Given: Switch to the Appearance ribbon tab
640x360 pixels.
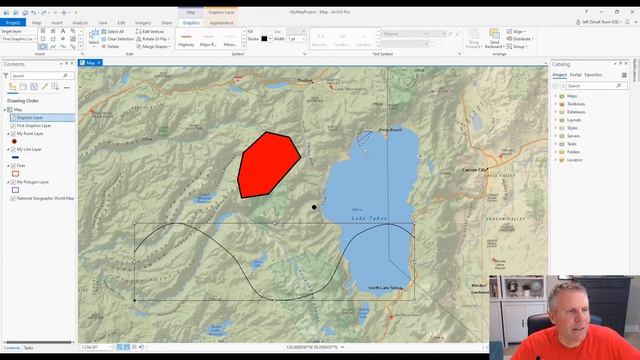Looking at the screenshot, I should (222, 23).
